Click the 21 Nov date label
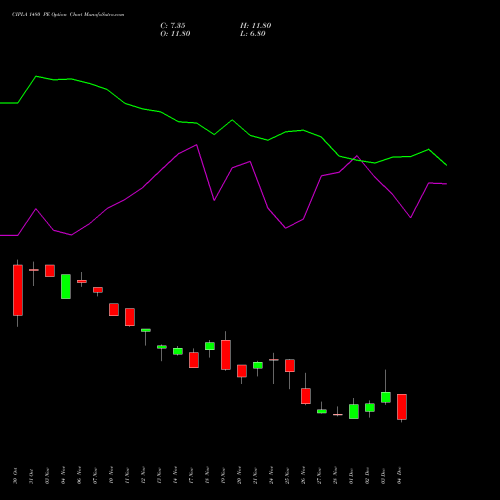 click(255, 476)
